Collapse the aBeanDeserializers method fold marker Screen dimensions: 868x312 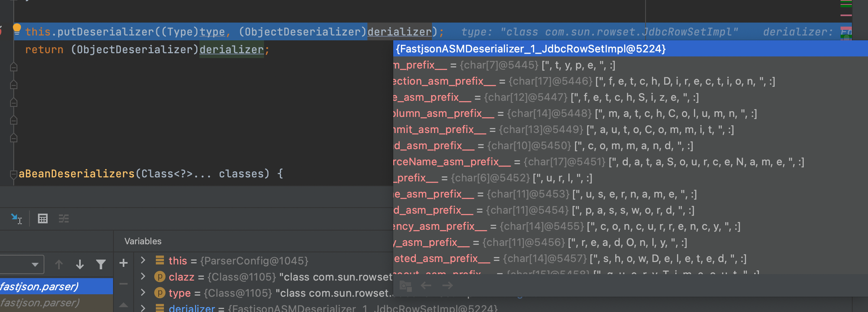click(x=13, y=174)
